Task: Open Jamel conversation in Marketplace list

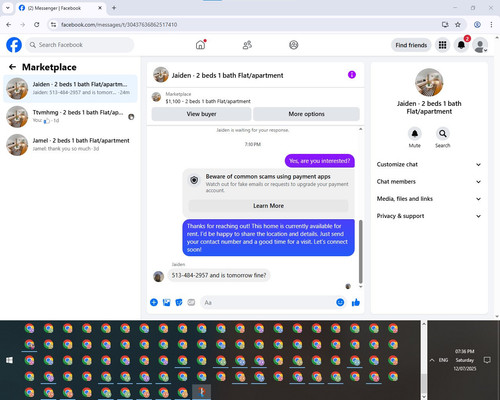Action: point(70,145)
